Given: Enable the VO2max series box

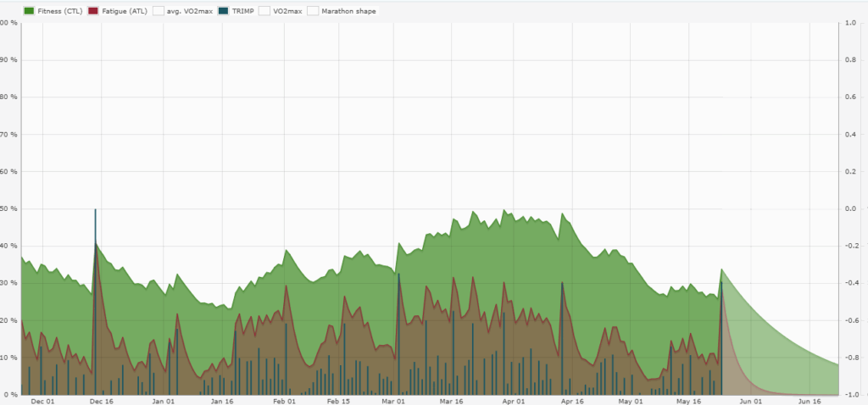Looking at the screenshot, I should click(264, 11).
